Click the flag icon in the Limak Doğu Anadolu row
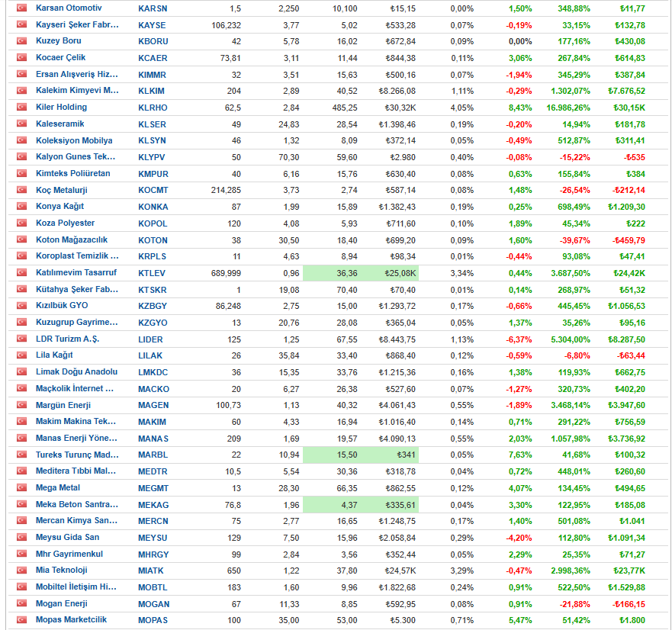This screenshot has width=672, height=630. tap(21, 371)
